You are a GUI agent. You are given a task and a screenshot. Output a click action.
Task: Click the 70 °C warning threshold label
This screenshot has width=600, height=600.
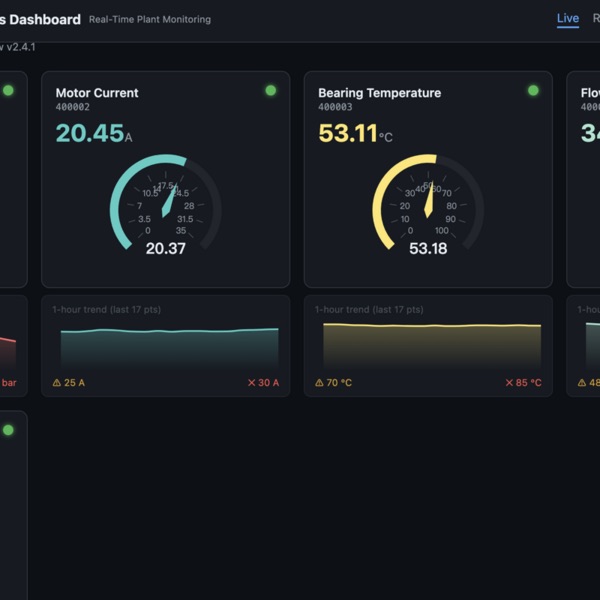pyautogui.click(x=333, y=383)
